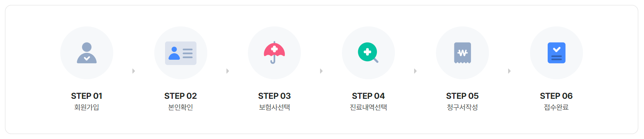
Task: Select the 본인확인 label
Action: pyautogui.click(x=181, y=107)
